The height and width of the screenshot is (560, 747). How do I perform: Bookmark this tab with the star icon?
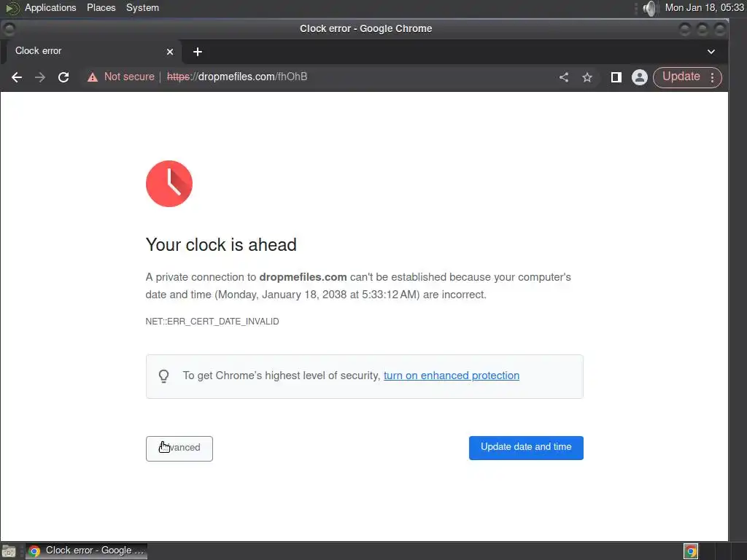587,77
